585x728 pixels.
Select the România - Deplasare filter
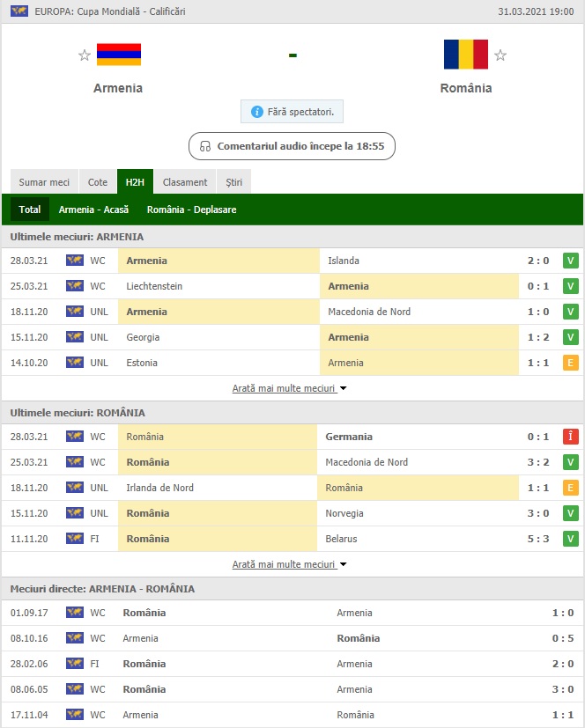(191, 210)
